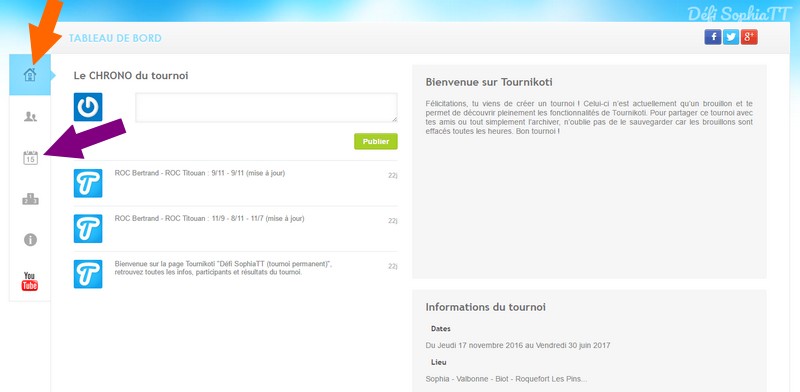Open the participants sidebar icon
This screenshot has width=800, height=392.
coord(30,117)
